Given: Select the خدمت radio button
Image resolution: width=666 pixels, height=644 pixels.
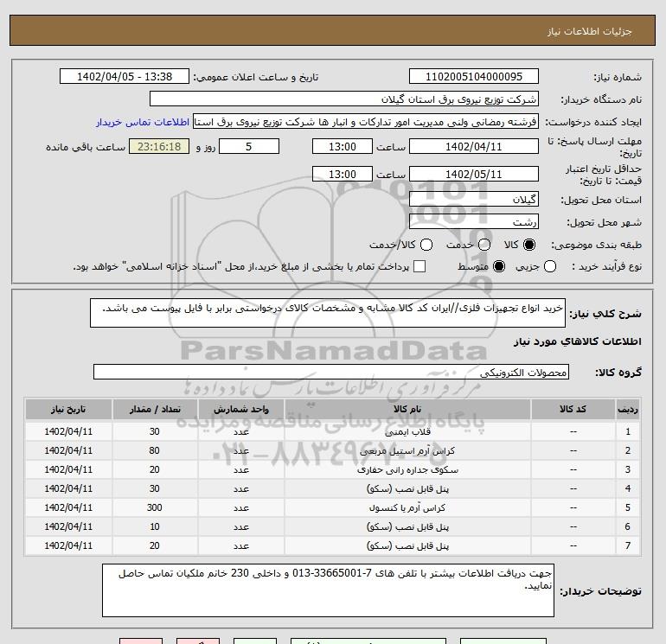Looking at the screenshot, I should [x=484, y=245].
